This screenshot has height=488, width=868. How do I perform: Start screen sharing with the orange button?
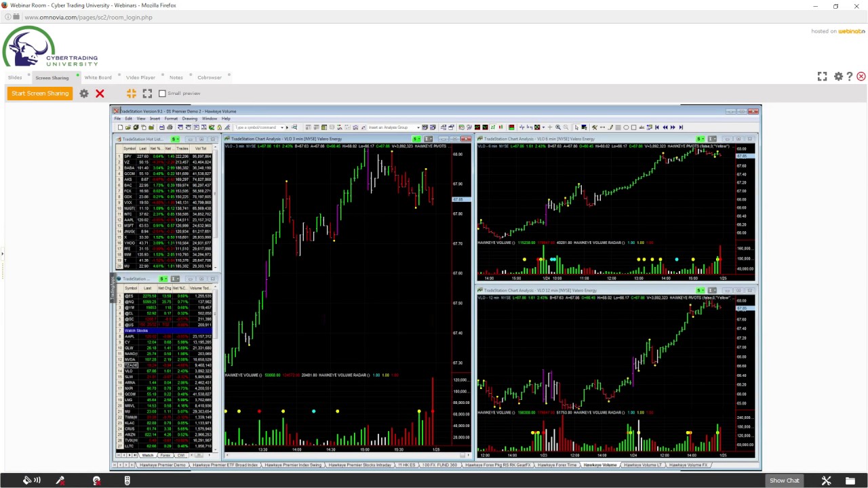[x=40, y=94]
